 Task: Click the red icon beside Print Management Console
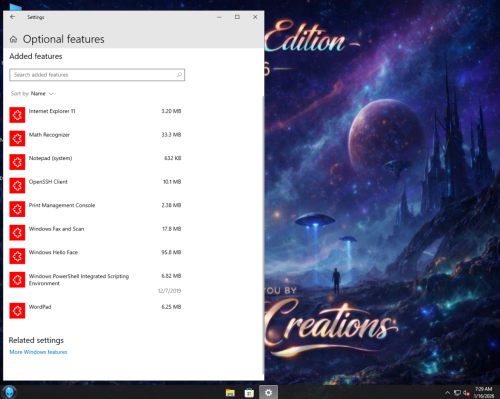pyautogui.click(x=17, y=209)
